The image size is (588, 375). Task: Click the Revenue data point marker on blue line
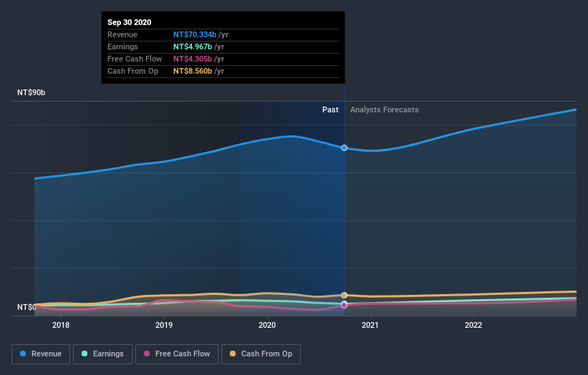(x=344, y=148)
